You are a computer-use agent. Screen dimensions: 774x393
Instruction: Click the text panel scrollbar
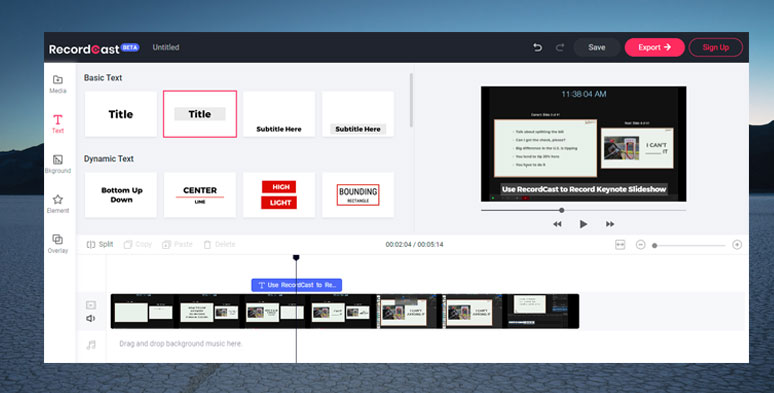click(411, 101)
